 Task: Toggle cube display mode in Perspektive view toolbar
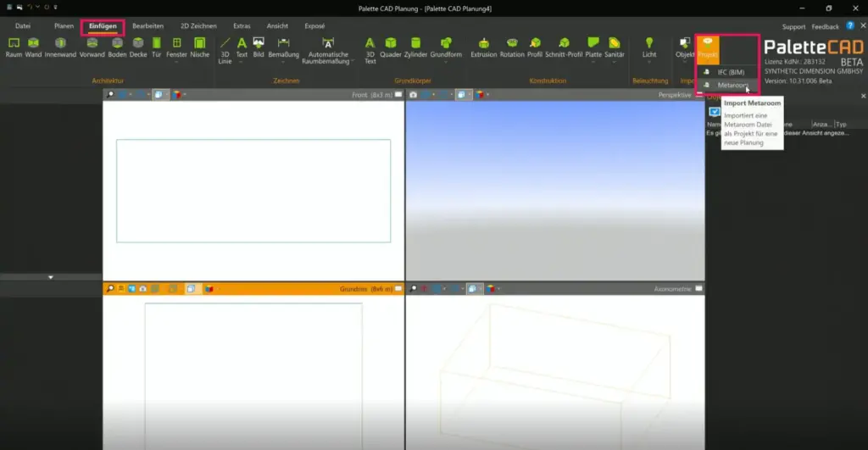tap(460, 95)
